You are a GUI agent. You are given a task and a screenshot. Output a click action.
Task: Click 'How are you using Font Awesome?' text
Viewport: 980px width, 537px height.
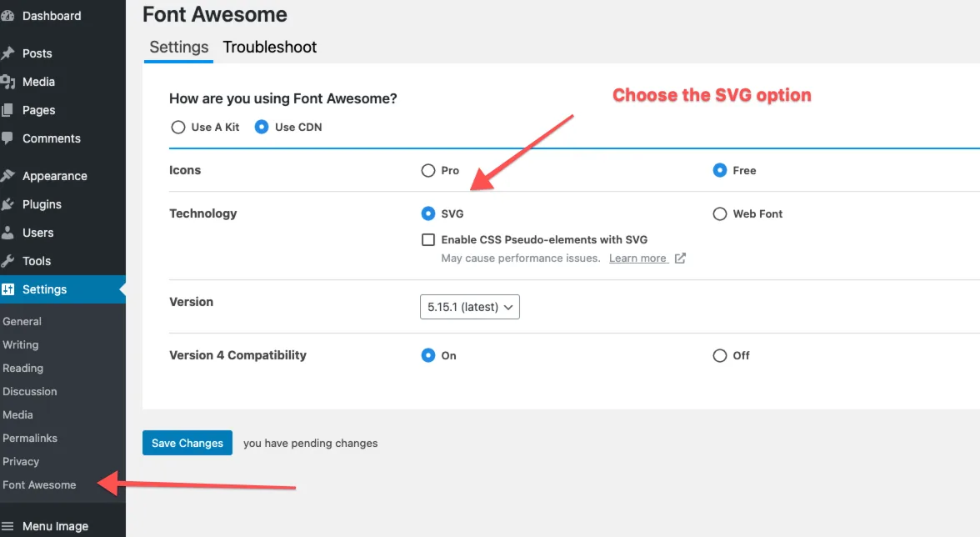pos(283,98)
